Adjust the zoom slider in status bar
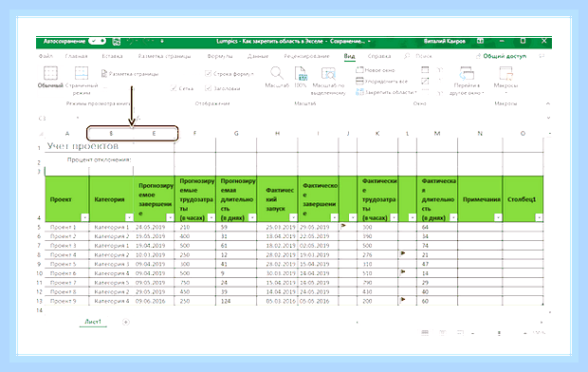Viewport: 588px width, 372px height. 499,332
